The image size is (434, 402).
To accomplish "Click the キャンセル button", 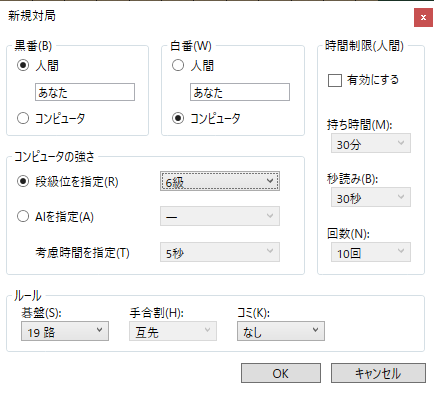I will pyautogui.click(x=378, y=373).
